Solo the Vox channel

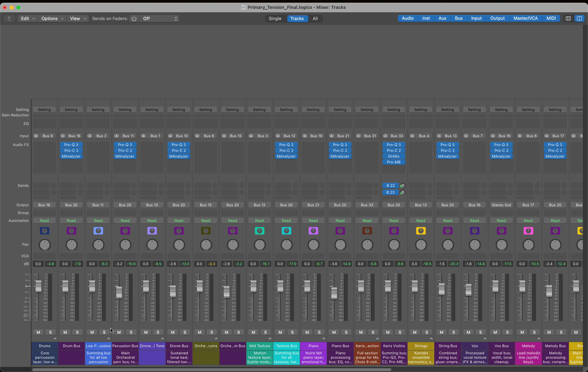pyautogui.click(x=481, y=332)
